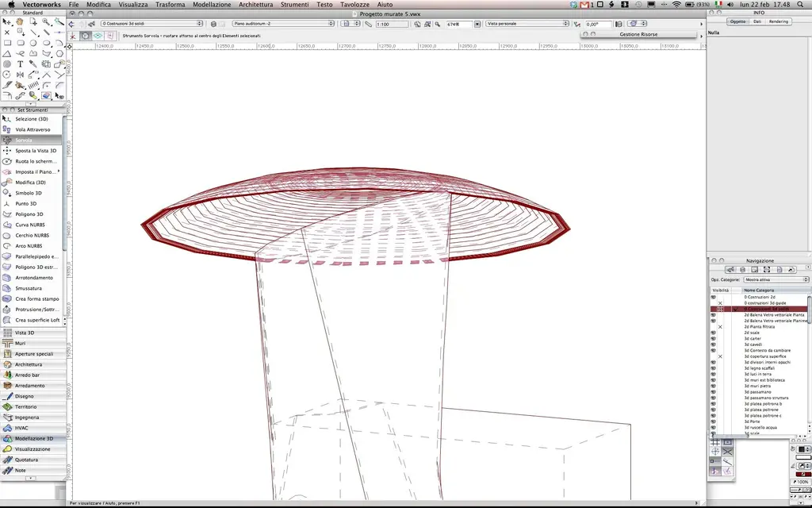
Task: Click the rotation angle 0,00° field
Action: 598,24
